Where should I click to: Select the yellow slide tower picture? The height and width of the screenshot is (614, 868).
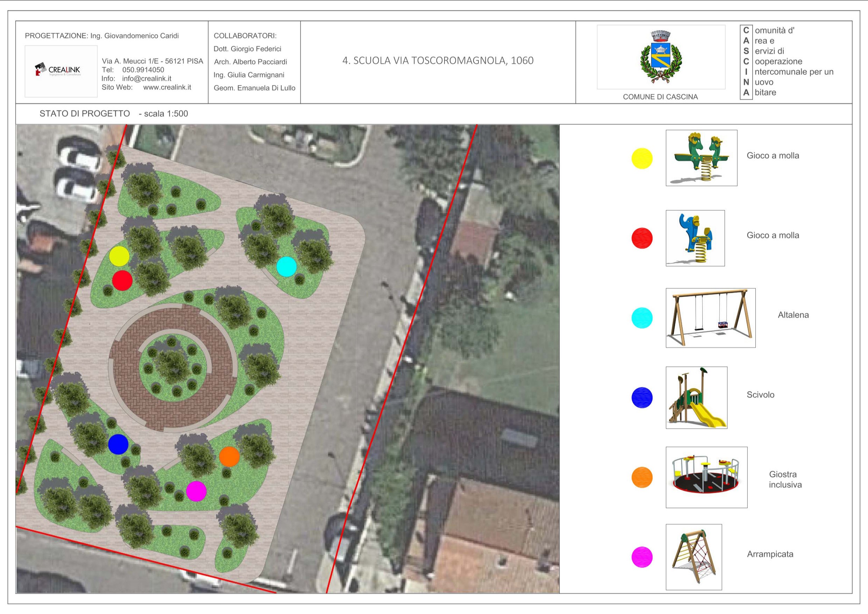[x=696, y=397]
